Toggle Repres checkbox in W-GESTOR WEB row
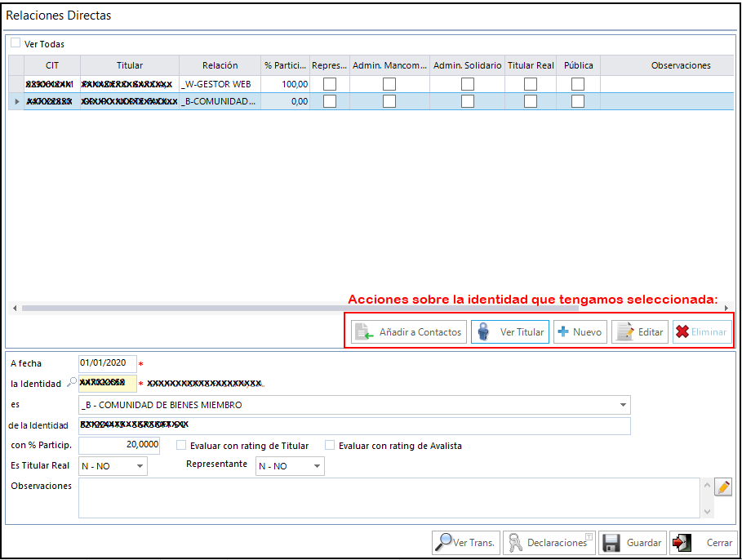This screenshot has width=742, height=560. pyautogui.click(x=329, y=84)
